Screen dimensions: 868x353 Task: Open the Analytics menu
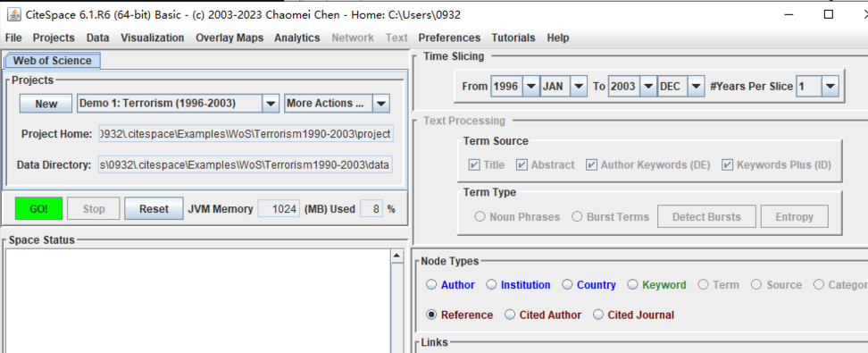pos(297,38)
